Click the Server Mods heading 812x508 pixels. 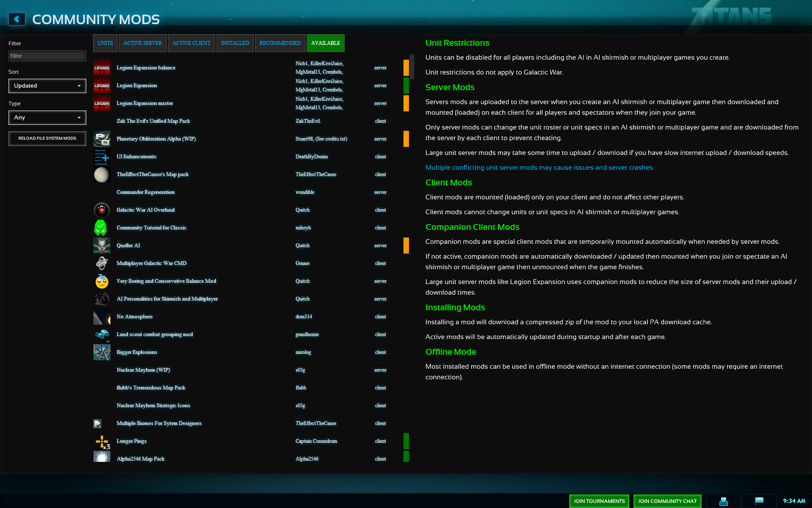(x=450, y=87)
